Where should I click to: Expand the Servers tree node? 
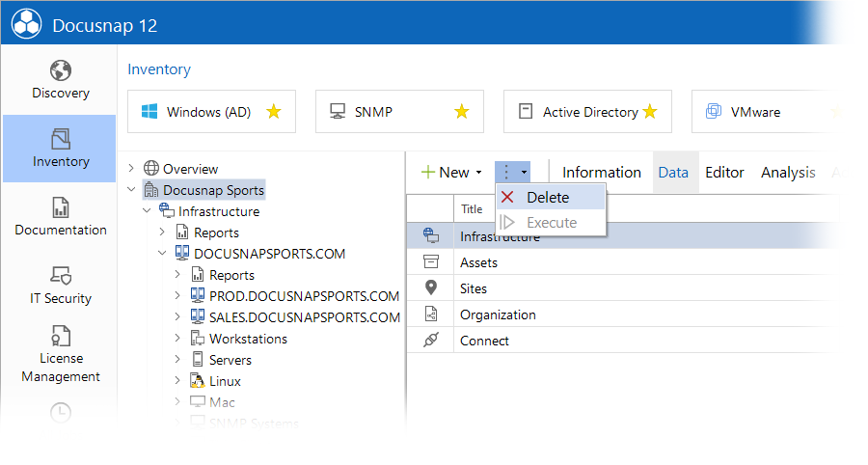pos(177,359)
